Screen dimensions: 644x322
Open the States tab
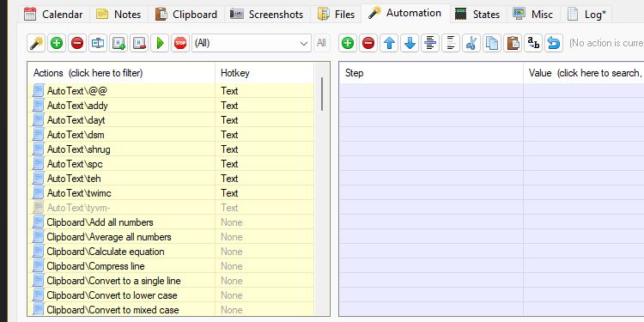click(x=478, y=15)
